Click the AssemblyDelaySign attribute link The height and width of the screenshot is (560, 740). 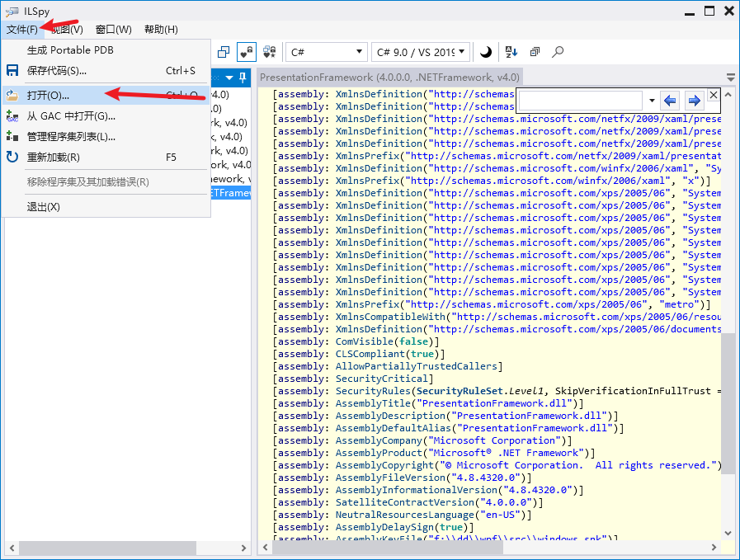click(x=384, y=527)
